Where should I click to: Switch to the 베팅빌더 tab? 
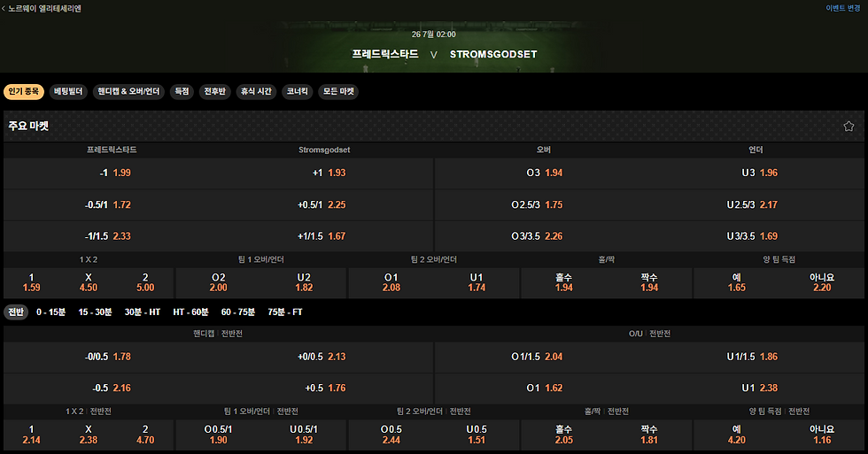69,91
